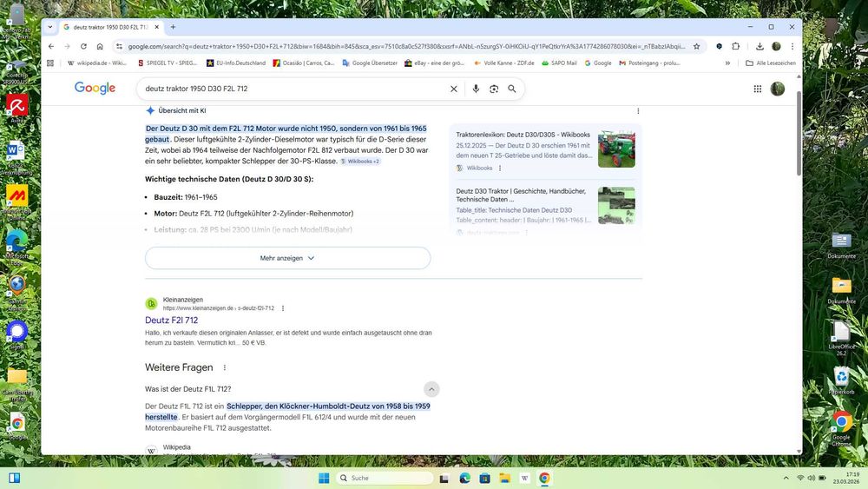Click Windows taskbar Suche search box
The width and height of the screenshot is (868, 489).
click(x=385, y=478)
